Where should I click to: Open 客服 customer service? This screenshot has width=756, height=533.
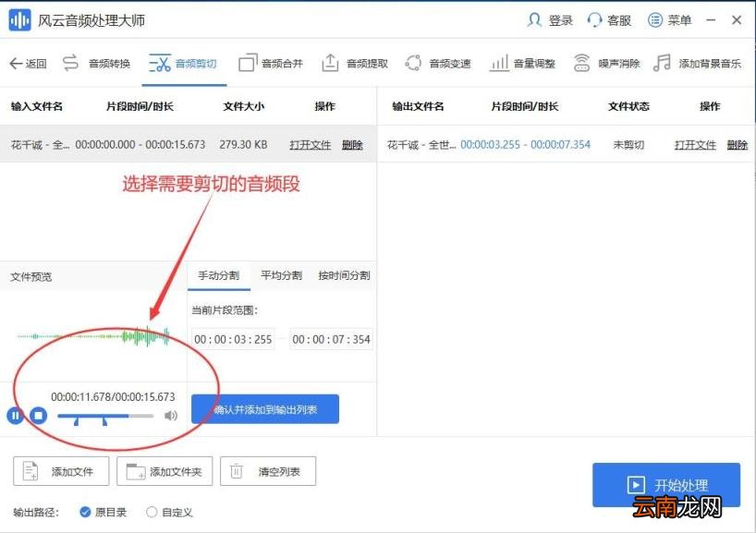609,20
